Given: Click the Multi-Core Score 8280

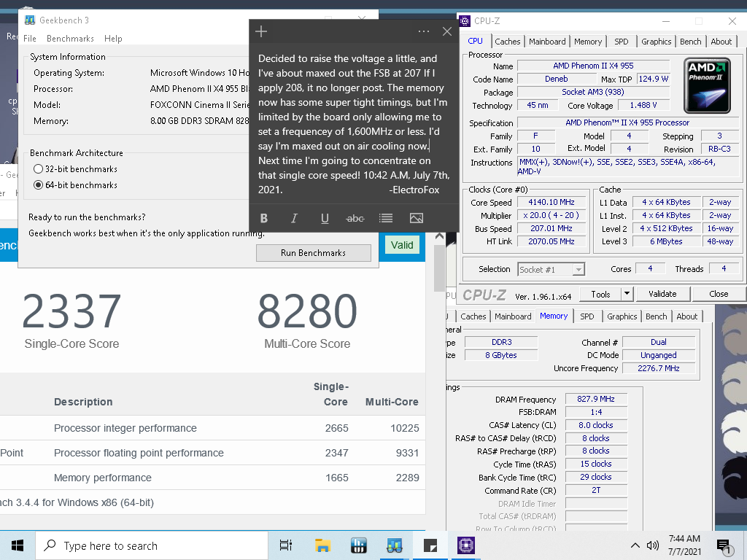Looking at the screenshot, I should click(307, 311).
